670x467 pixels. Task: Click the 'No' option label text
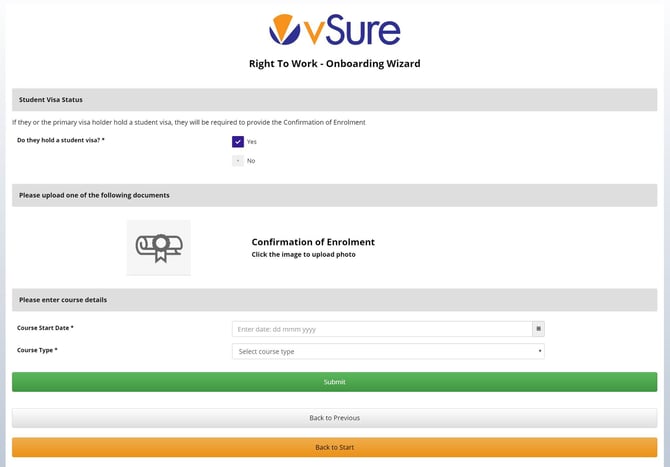(251, 160)
